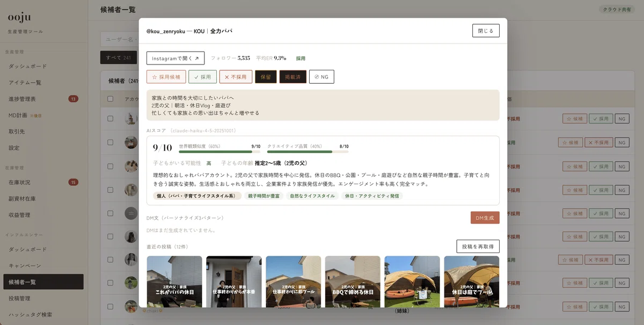
Task: Click the 世界観類似度 progress bar
Action: [x=219, y=151]
